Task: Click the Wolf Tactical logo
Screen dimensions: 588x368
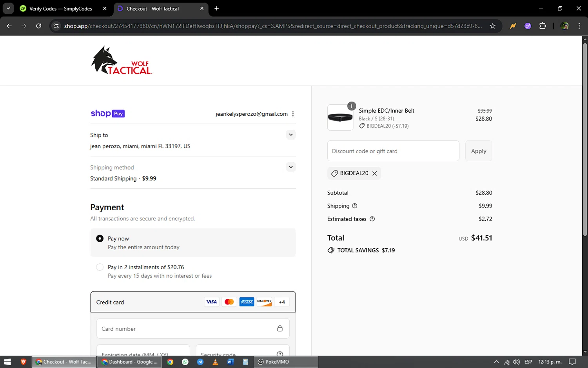Action: [121, 60]
